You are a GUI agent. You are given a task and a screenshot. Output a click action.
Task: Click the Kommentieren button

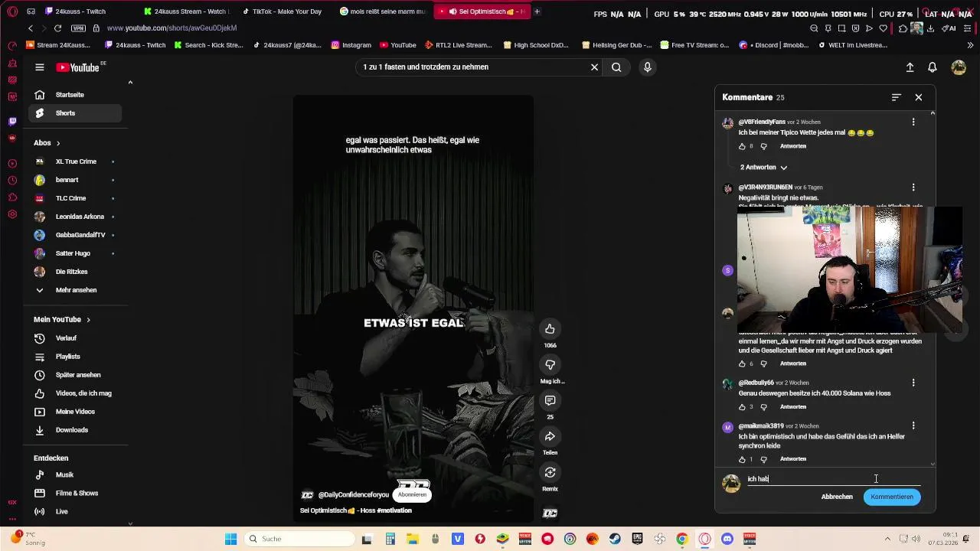[891, 497]
